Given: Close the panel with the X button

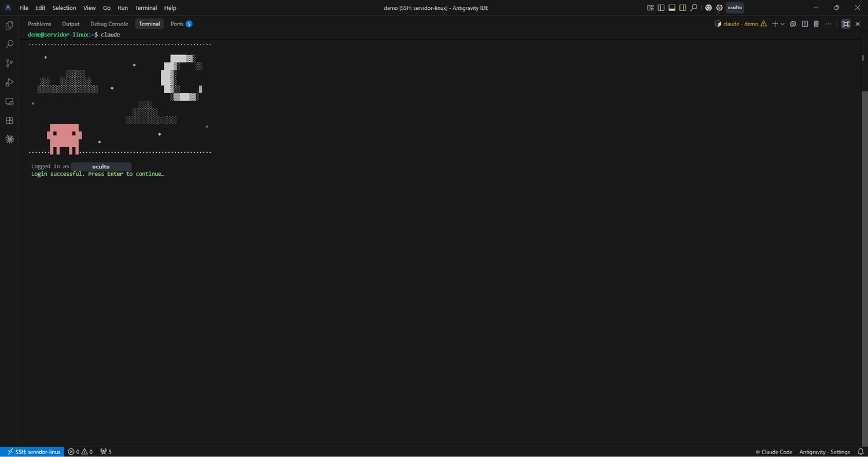Looking at the screenshot, I should coord(858,24).
